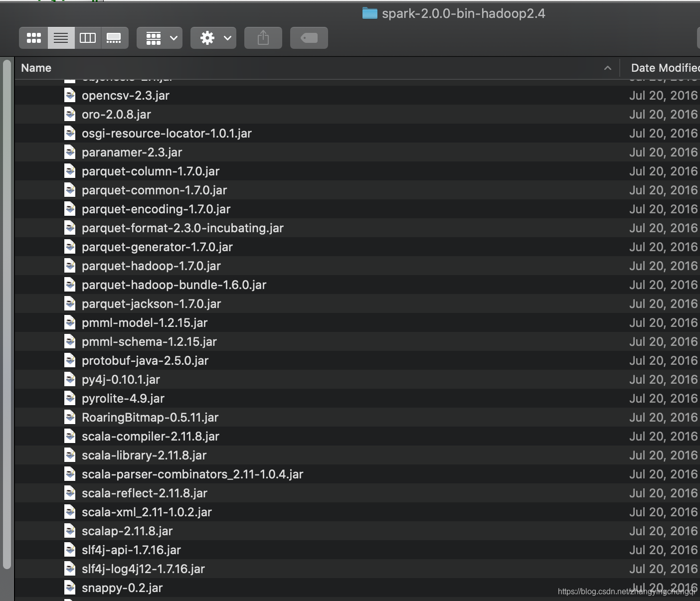Click the file name paranamer-2.3.jar
This screenshot has width=700, height=601.
click(132, 152)
